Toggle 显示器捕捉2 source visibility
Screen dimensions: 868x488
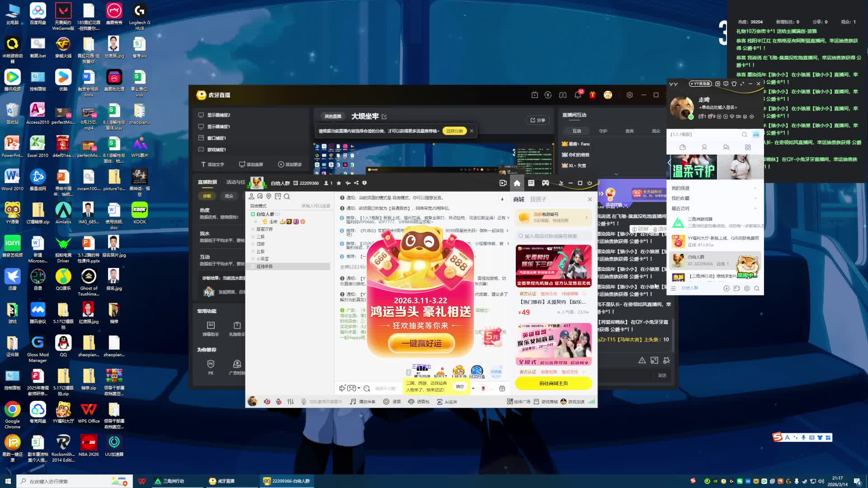tap(201, 115)
